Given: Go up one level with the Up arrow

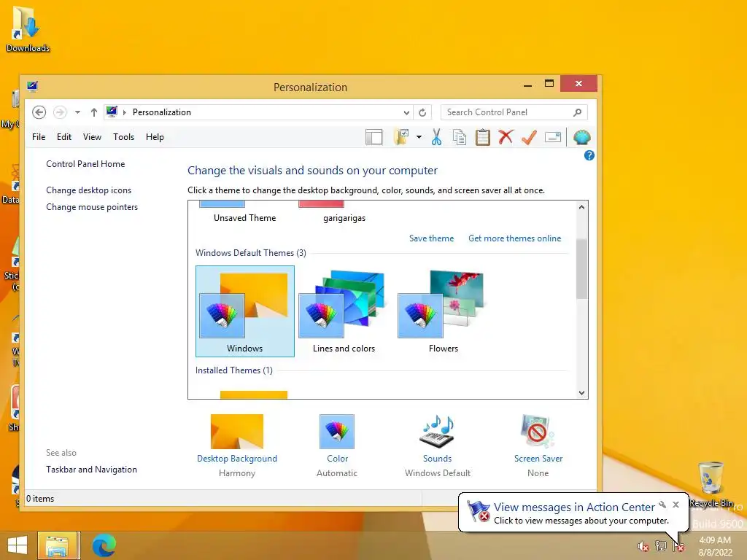Looking at the screenshot, I should tap(94, 112).
